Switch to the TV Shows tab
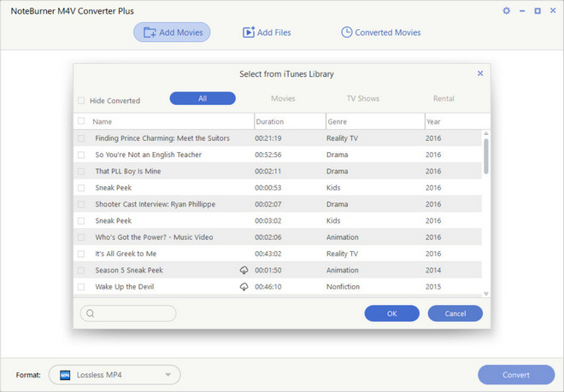This screenshot has height=392, width=564. click(x=362, y=98)
